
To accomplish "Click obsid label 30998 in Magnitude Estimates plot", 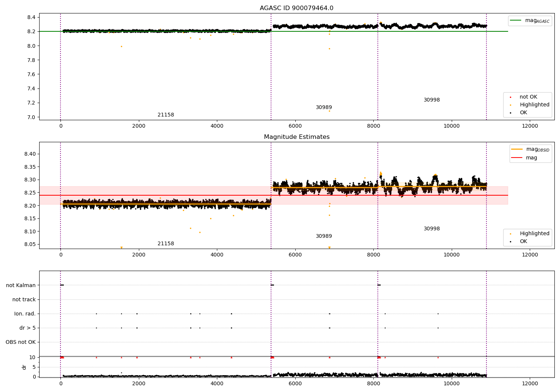I will 432,229.
